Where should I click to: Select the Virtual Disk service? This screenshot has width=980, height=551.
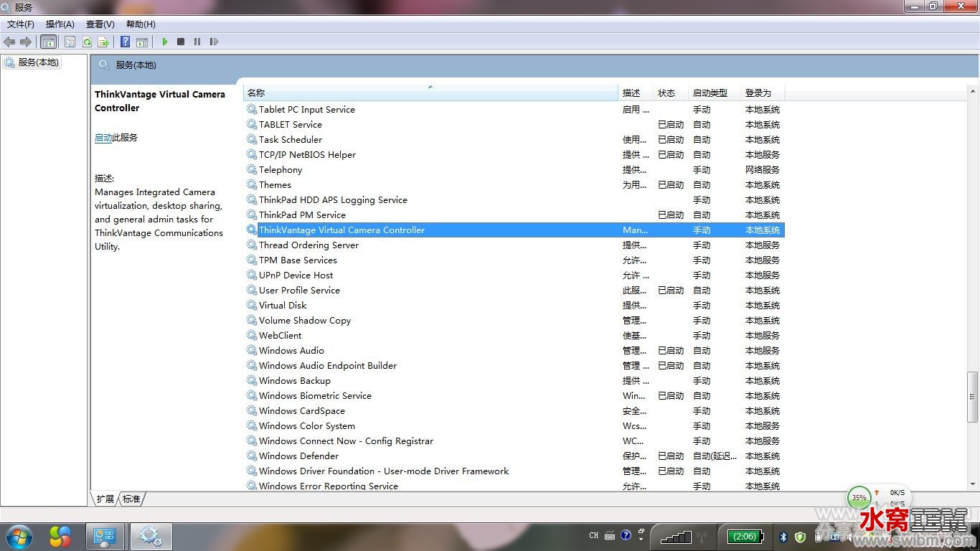(x=514, y=306)
